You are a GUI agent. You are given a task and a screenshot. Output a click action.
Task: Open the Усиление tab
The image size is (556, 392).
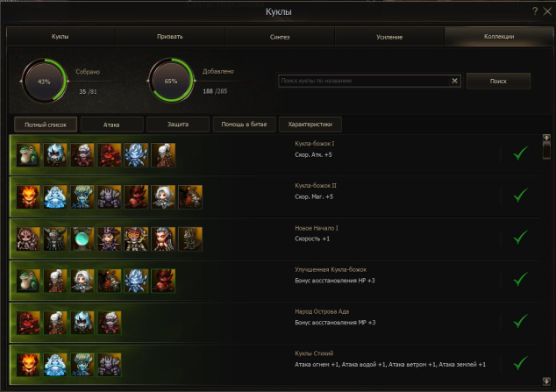pos(389,37)
